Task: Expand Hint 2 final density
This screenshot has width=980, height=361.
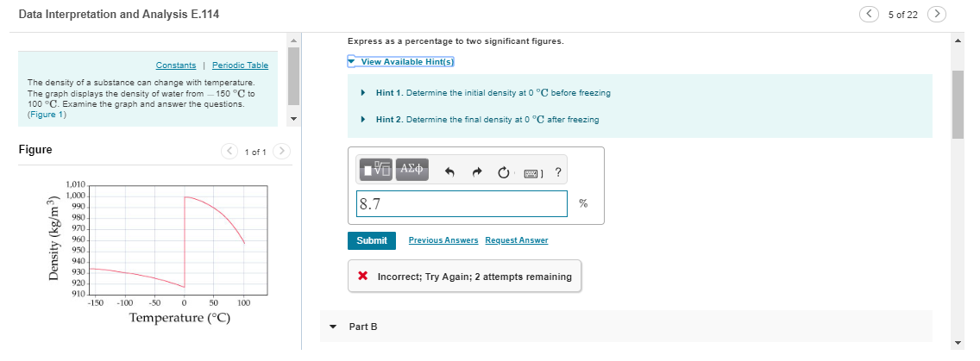Action: [x=487, y=119]
